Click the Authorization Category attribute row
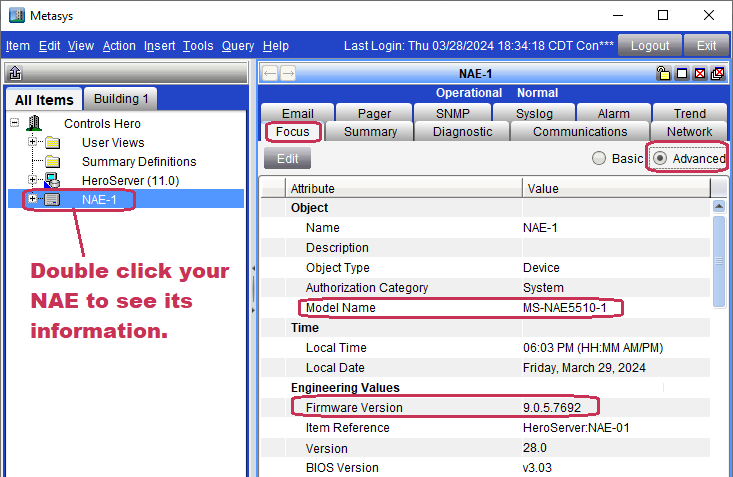The width and height of the screenshot is (733, 477). coord(485,288)
